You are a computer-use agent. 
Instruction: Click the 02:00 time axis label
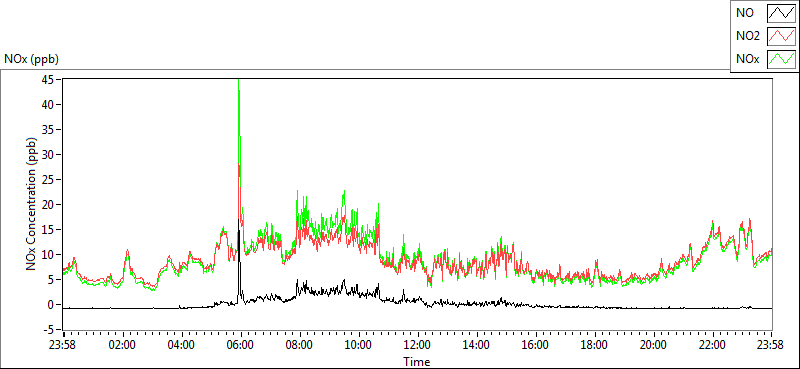122,345
